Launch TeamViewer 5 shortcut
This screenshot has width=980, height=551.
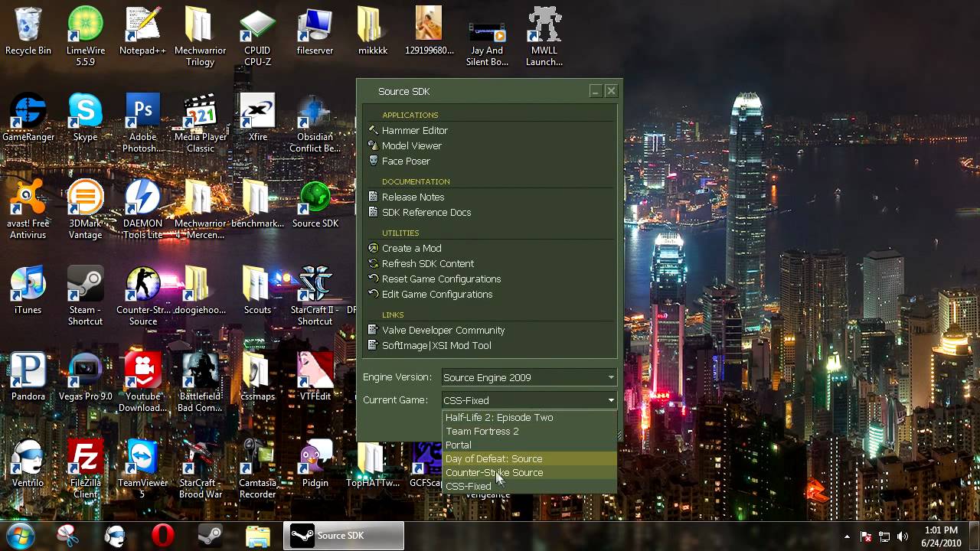[142, 468]
